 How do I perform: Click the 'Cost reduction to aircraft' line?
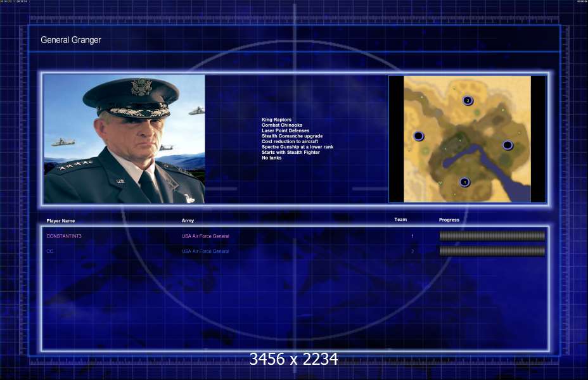(x=290, y=141)
